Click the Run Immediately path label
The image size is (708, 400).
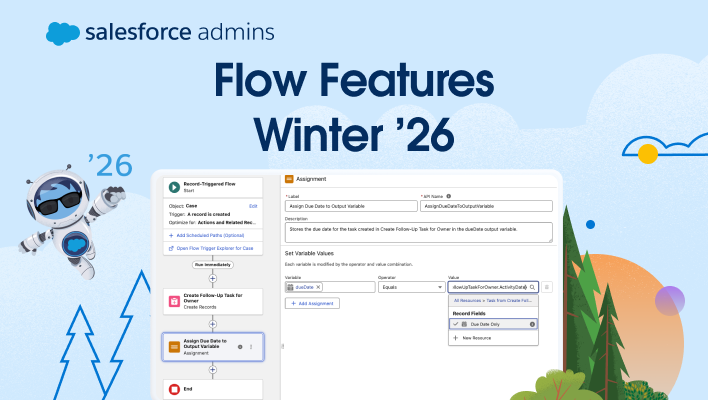point(213,265)
